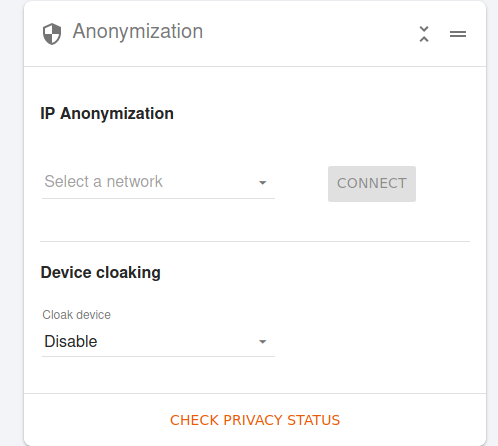Click the underline of the Cloak device field
Viewport: 498px width, 446px height.
[x=158, y=356]
